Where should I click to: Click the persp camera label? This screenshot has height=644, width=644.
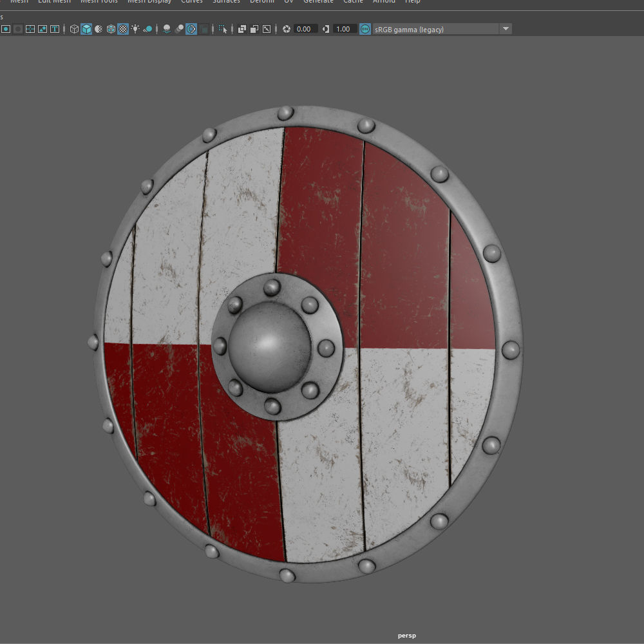(x=406, y=636)
